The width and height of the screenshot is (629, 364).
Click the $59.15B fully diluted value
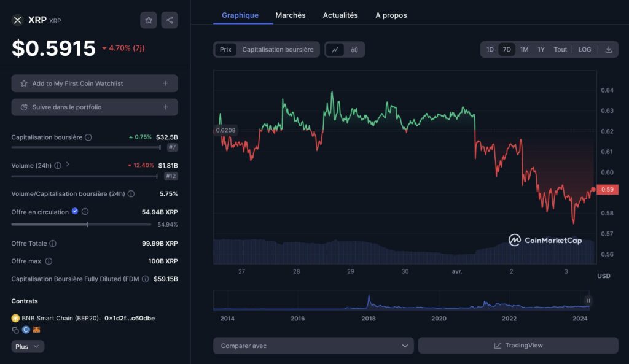(166, 279)
